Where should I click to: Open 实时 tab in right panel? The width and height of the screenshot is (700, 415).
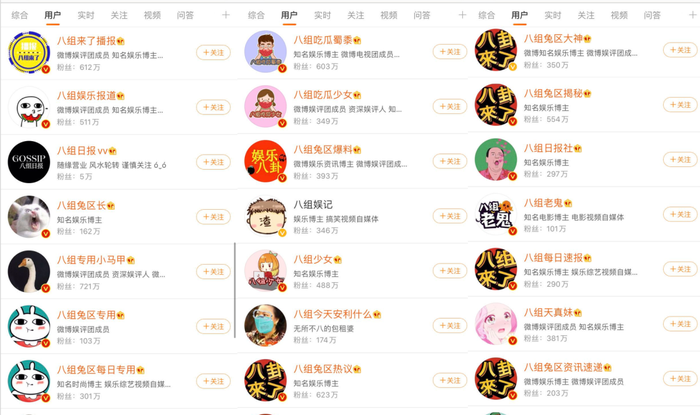553,15
